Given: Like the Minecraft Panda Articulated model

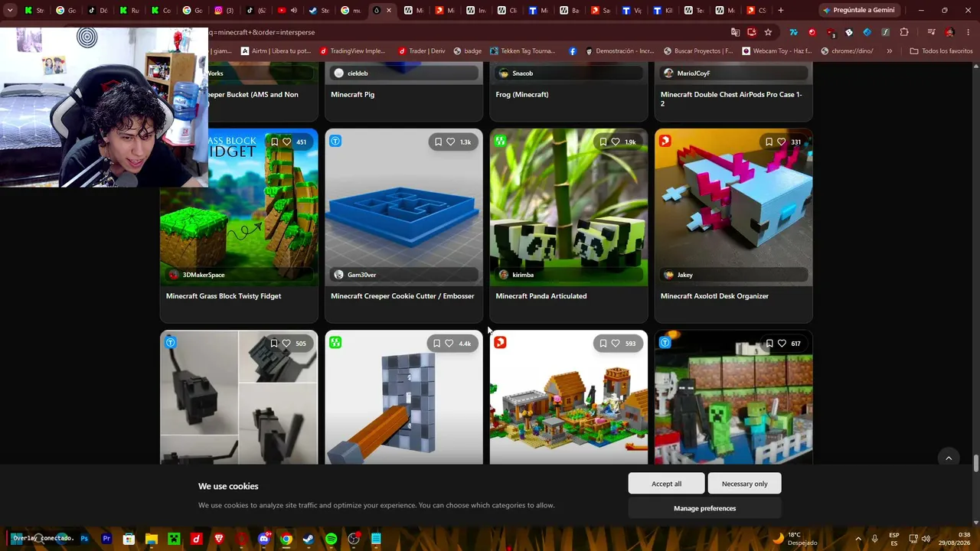Looking at the screenshot, I should click(x=616, y=142).
